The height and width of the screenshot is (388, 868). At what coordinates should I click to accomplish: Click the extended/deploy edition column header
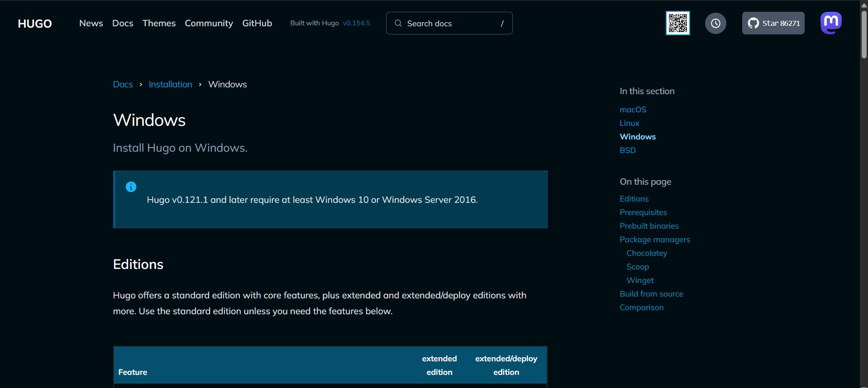pyautogui.click(x=506, y=365)
